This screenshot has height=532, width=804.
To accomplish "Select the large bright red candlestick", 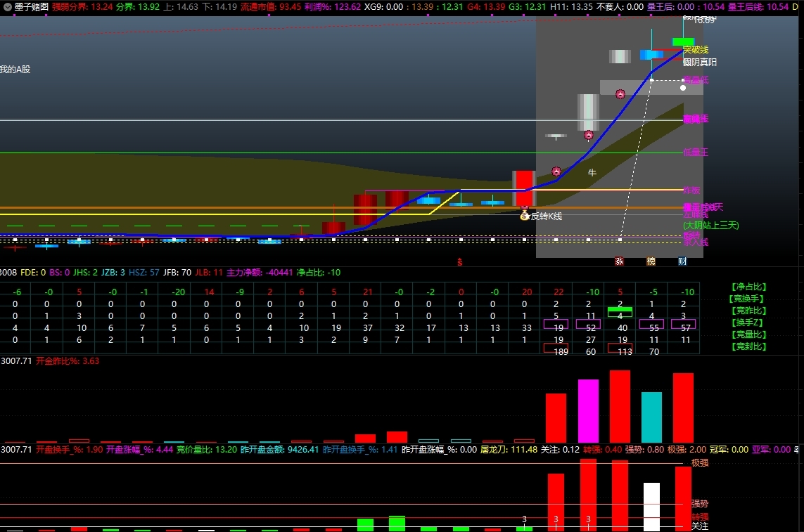I will 524,188.
